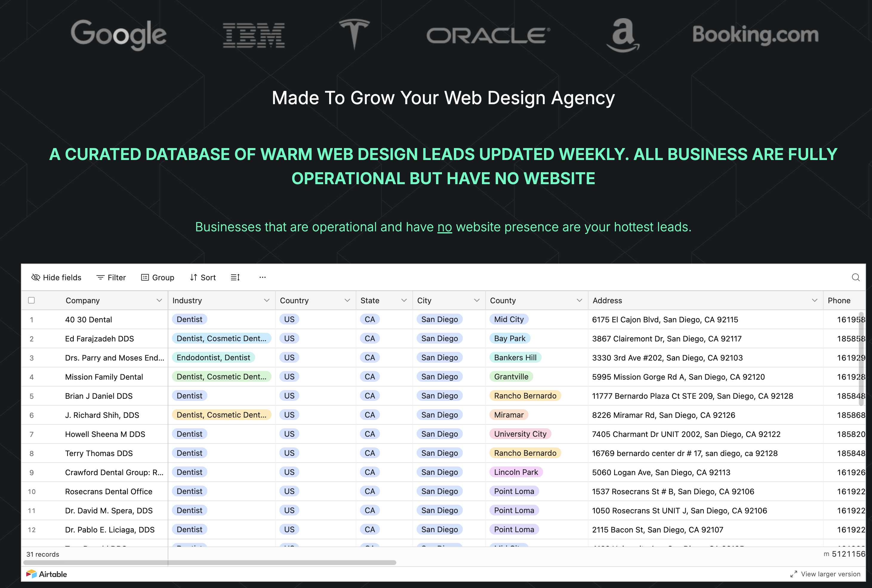Click the underlined 'no' link in the tagline
The height and width of the screenshot is (588, 872).
point(445,227)
